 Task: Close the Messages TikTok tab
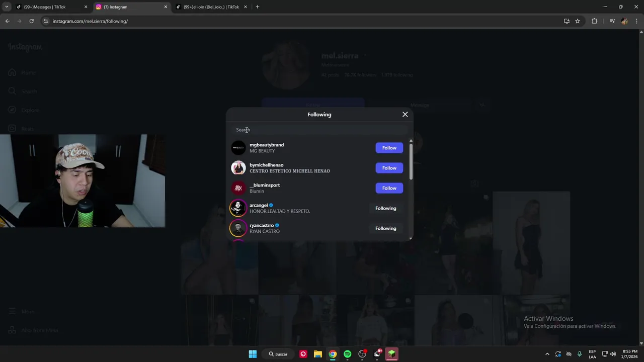click(x=86, y=7)
